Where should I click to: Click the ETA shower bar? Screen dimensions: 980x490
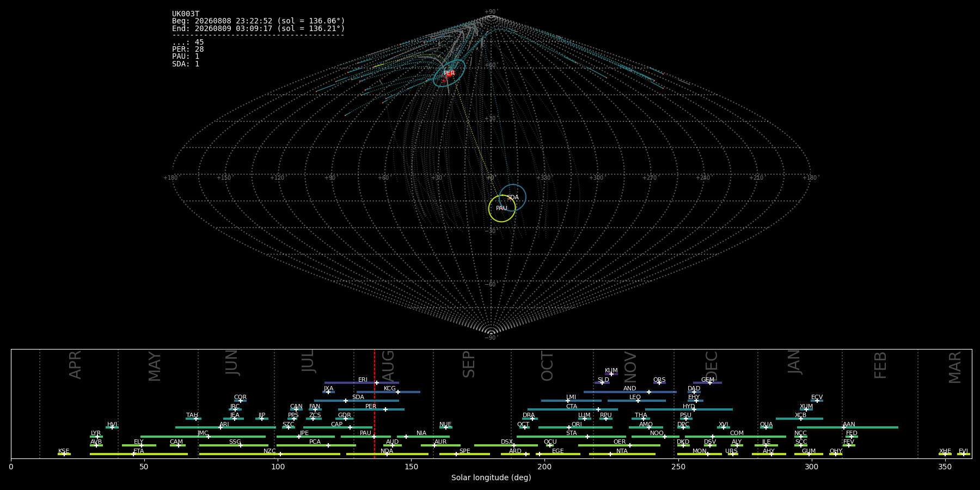[x=139, y=454]
